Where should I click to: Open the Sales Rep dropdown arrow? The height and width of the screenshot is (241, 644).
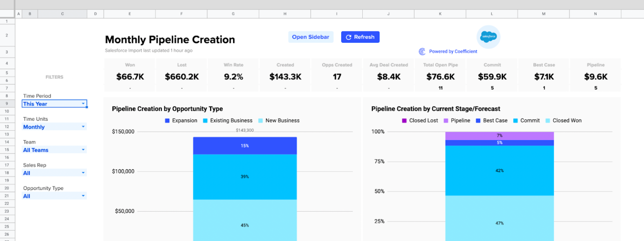click(83, 173)
